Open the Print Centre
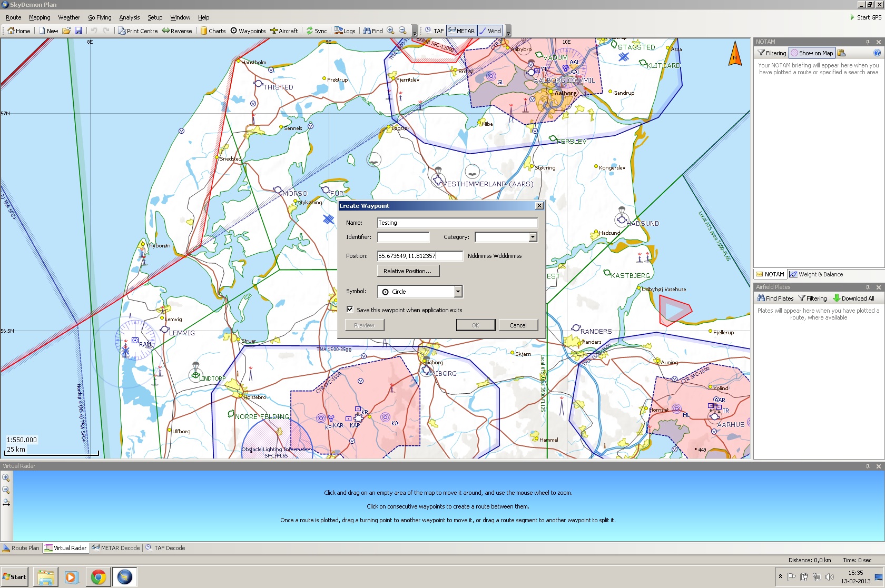Image resolution: width=885 pixels, height=588 pixels. pyautogui.click(x=137, y=31)
